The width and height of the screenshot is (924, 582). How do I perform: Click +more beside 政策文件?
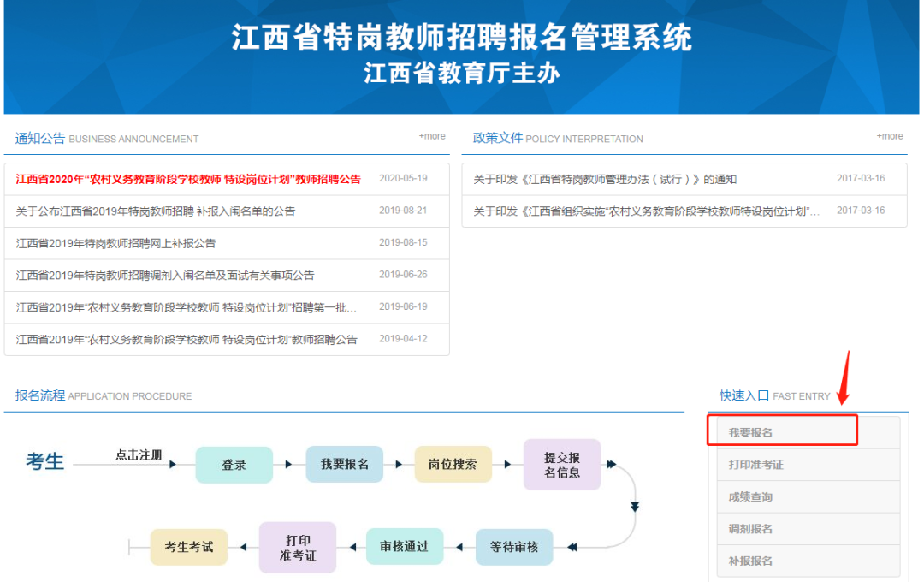coord(890,136)
